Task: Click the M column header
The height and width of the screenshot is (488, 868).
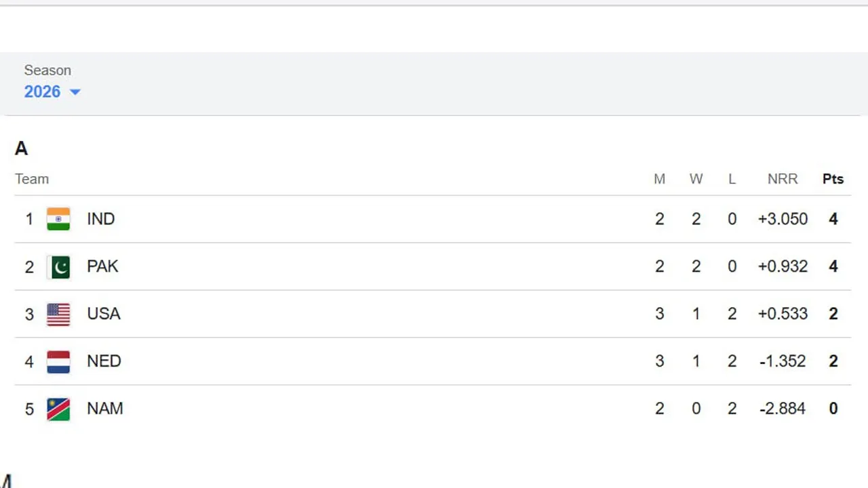Action: click(x=659, y=179)
